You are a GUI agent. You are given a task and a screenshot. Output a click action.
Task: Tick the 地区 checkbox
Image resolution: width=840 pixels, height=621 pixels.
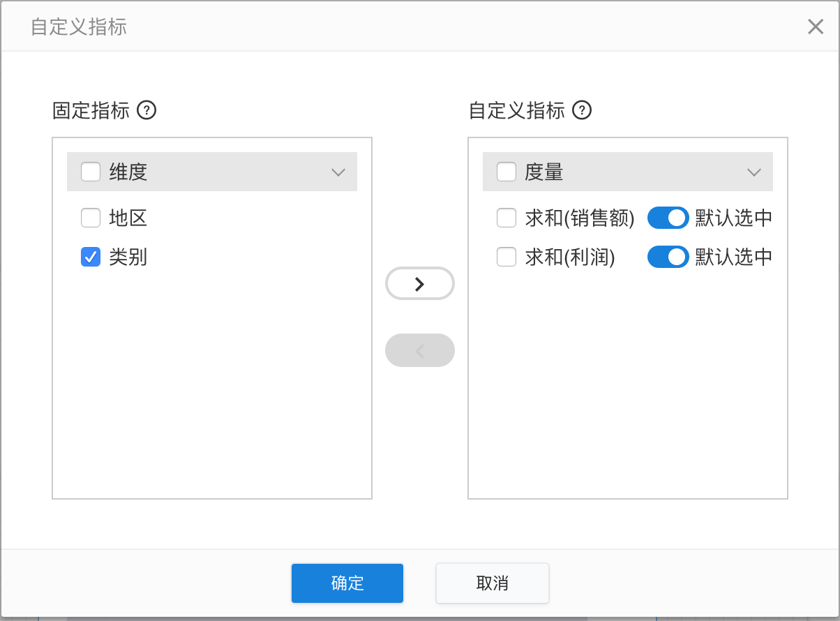(x=91, y=218)
